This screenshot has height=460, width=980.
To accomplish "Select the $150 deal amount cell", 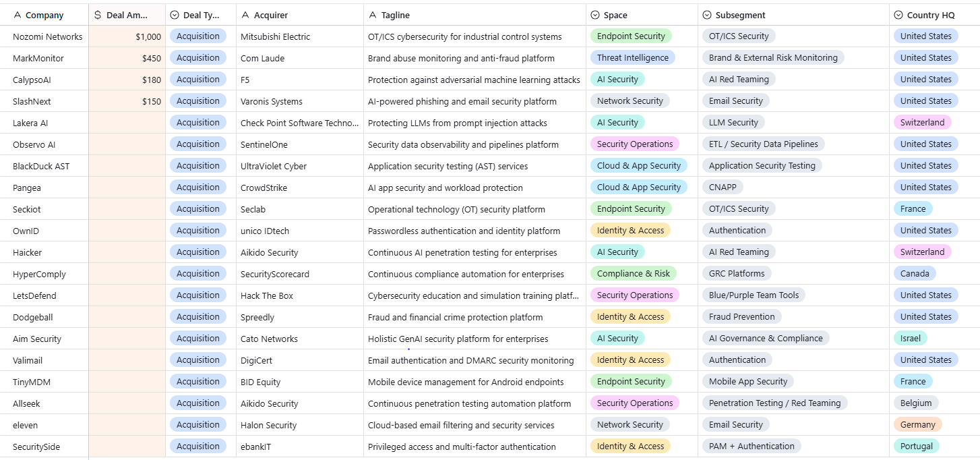I will tap(127, 101).
